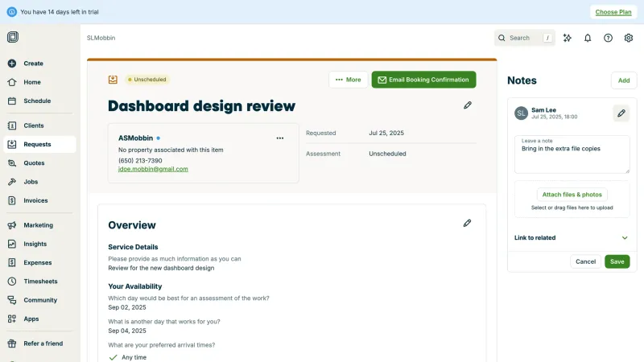This screenshot has width=644, height=362.
Task: Click the Jobber logo icon in the sidebar
Action: point(13,37)
